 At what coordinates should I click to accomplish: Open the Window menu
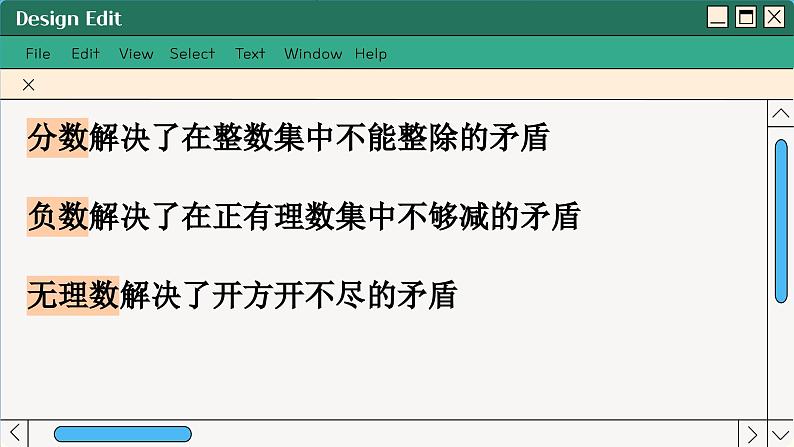click(313, 54)
